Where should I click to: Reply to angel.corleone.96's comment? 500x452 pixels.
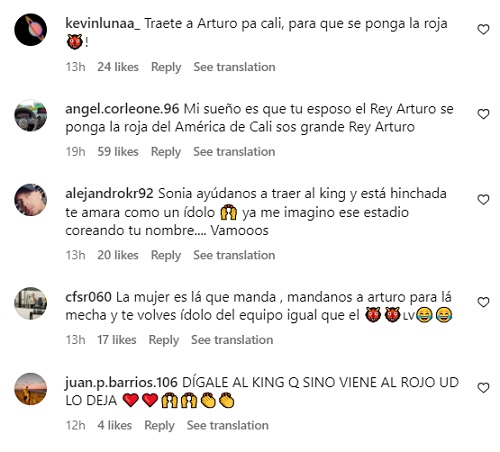[x=166, y=152]
